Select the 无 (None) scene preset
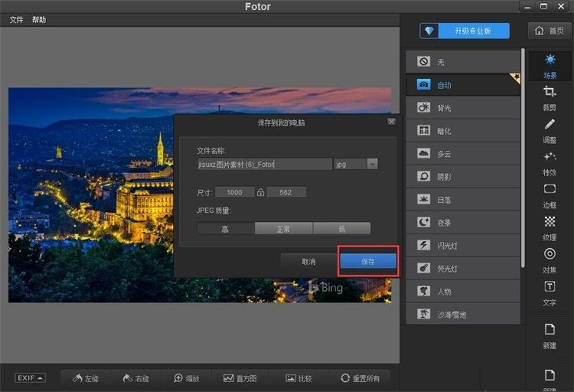Screen dimensions: 574x392 coord(463,61)
